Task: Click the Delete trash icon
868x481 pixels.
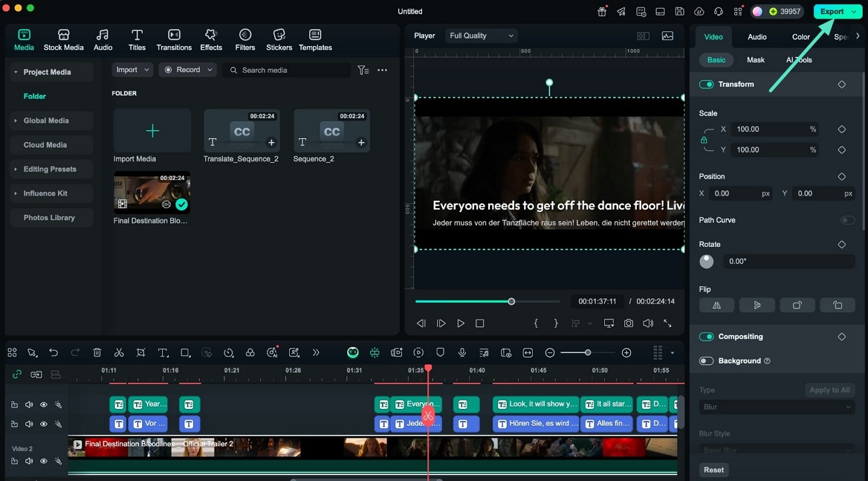Action: click(x=97, y=353)
